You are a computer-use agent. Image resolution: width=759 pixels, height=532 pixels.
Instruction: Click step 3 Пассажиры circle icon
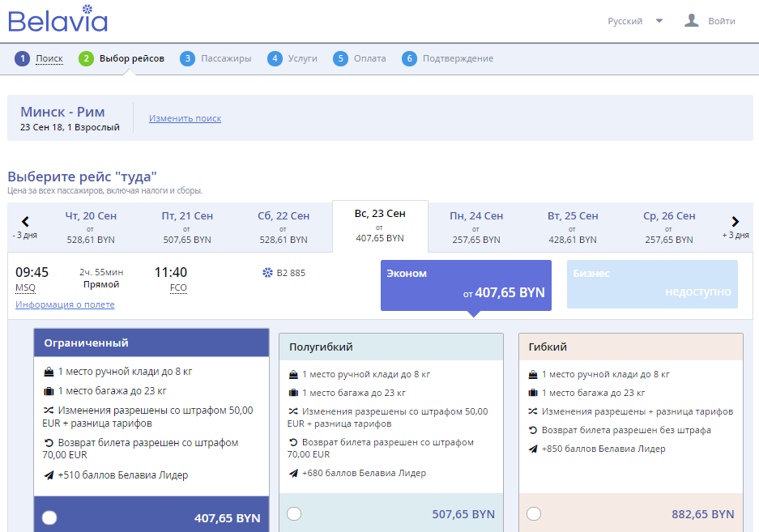click(x=188, y=58)
